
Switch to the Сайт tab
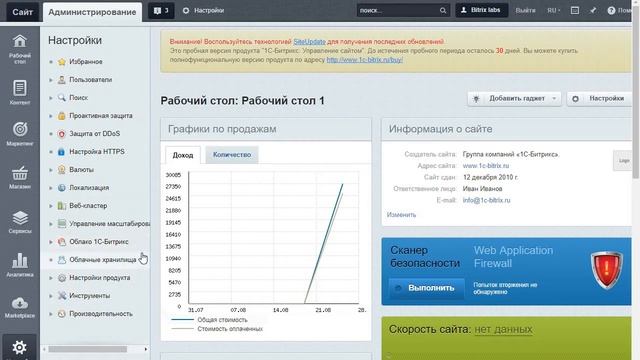(x=22, y=12)
